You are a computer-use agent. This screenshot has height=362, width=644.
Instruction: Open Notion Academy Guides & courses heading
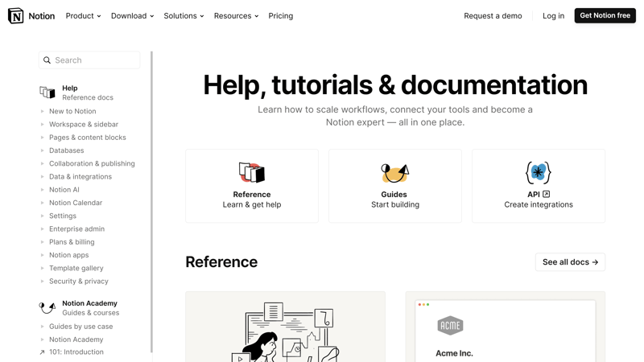coord(90,308)
